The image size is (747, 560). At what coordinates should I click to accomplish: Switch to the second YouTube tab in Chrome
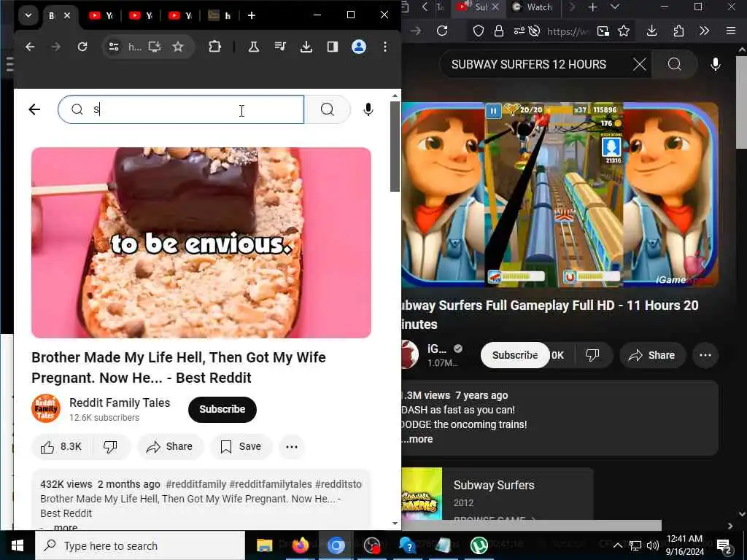point(101,15)
